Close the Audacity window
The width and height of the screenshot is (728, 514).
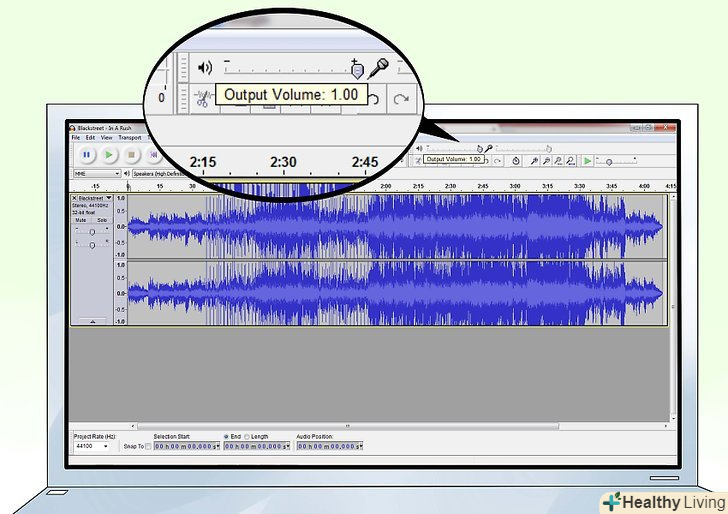pos(666,127)
